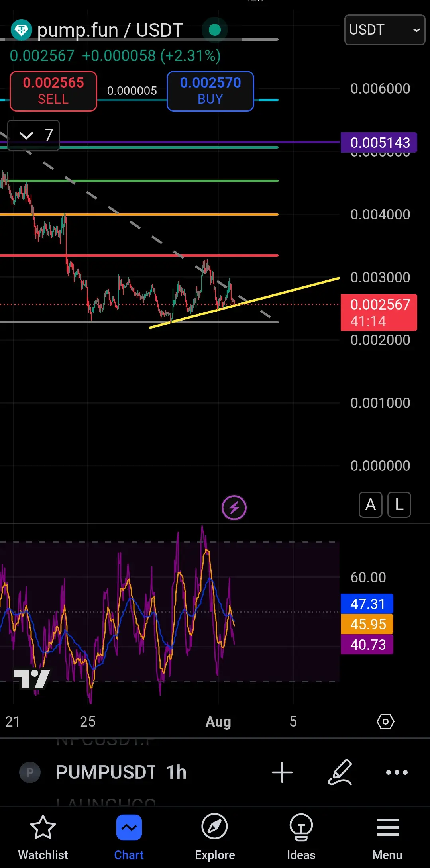Image resolution: width=430 pixels, height=868 pixels.
Task: Tap the 25 date label on time axis
Action: pos(88,722)
